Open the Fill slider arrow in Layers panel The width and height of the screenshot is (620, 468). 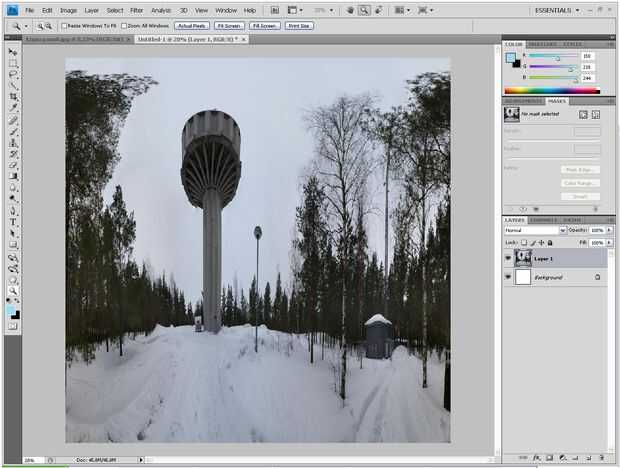click(x=609, y=243)
